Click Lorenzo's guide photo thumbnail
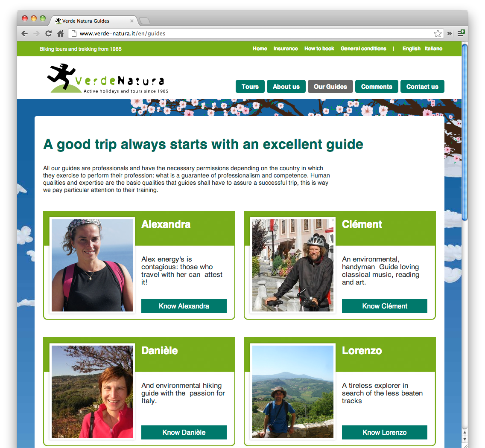485x448 pixels. pos(293,391)
